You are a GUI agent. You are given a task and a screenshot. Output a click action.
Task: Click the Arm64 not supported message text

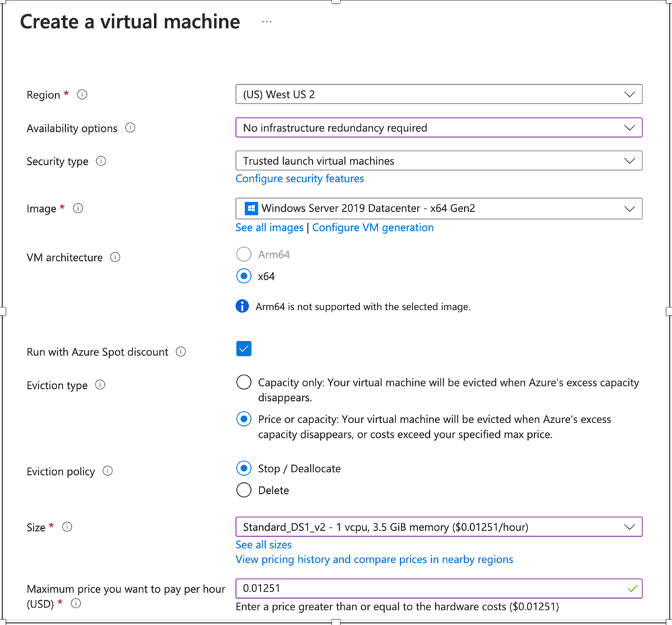(x=363, y=307)
